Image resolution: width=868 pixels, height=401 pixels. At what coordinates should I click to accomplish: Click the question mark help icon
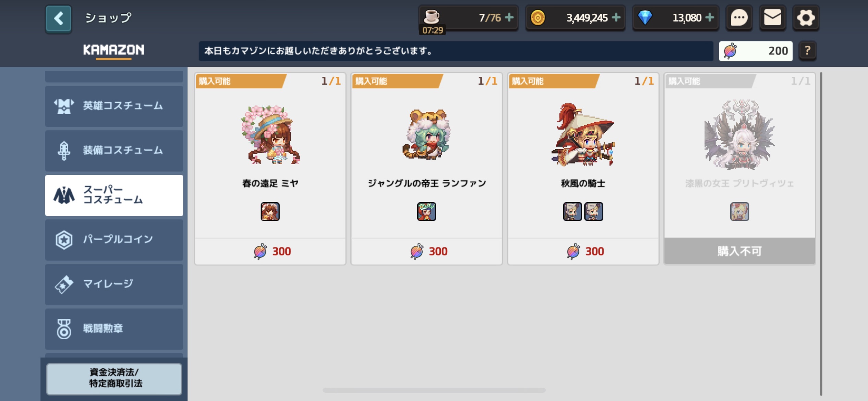pyautogui.click(x=808, y=51)
